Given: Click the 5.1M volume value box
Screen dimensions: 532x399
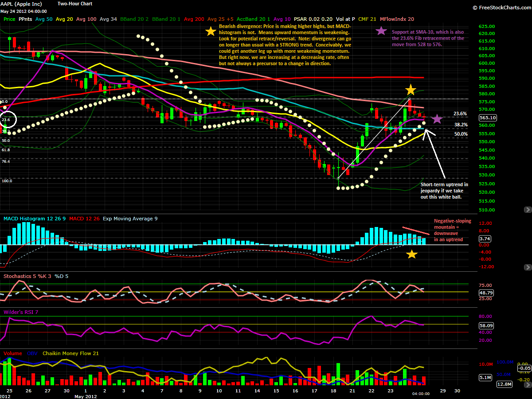Looking at the screenshot, I should point(486,378).
